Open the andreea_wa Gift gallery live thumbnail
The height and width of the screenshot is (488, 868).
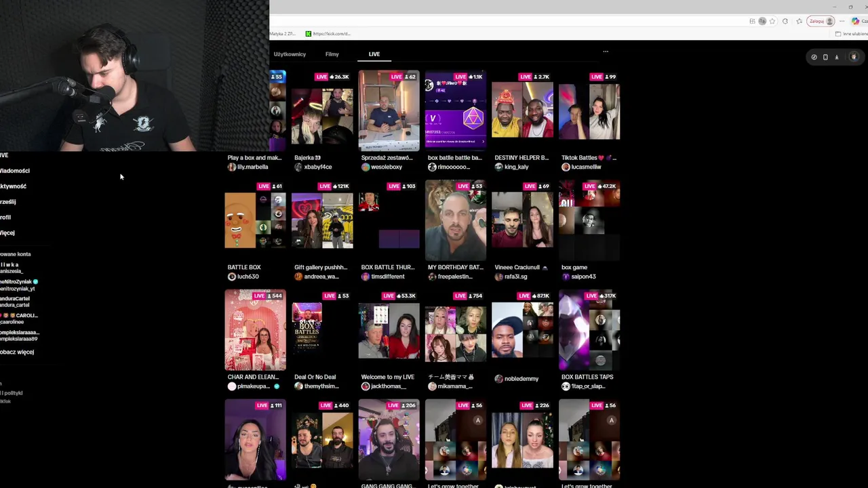322,221
